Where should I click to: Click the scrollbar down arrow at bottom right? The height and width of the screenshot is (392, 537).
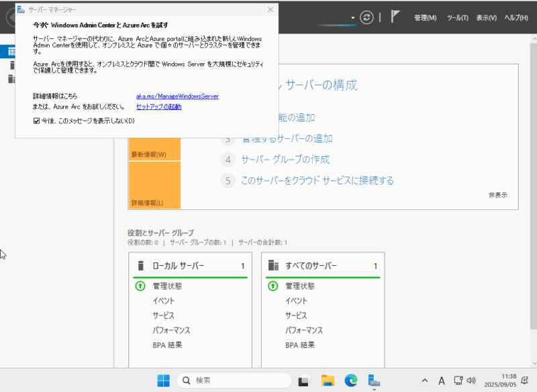(534, 364)
